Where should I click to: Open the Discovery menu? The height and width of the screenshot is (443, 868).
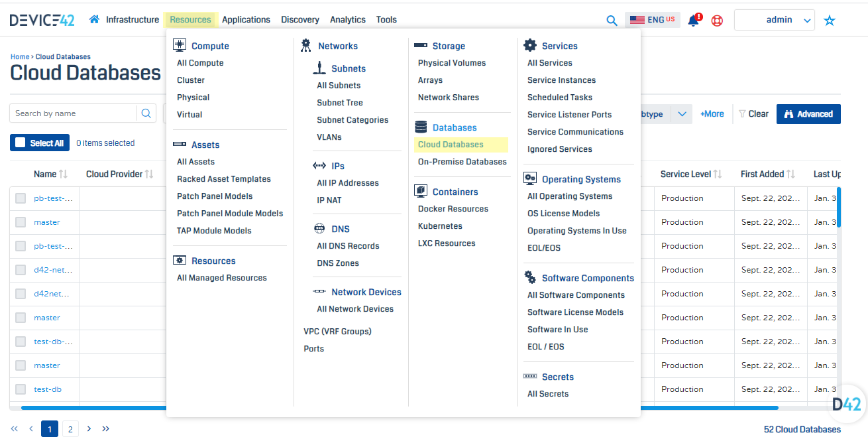pyautogui.click(x=300, y=20)
